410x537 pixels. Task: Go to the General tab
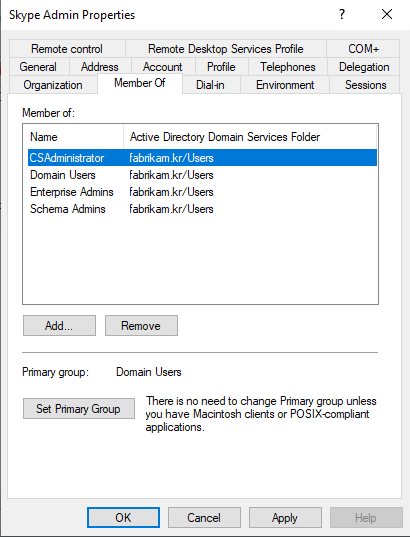tap(38, 66)
